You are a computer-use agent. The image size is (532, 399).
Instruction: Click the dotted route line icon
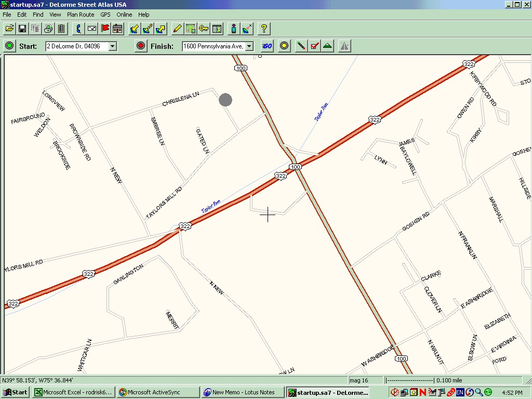coord(301,46)
